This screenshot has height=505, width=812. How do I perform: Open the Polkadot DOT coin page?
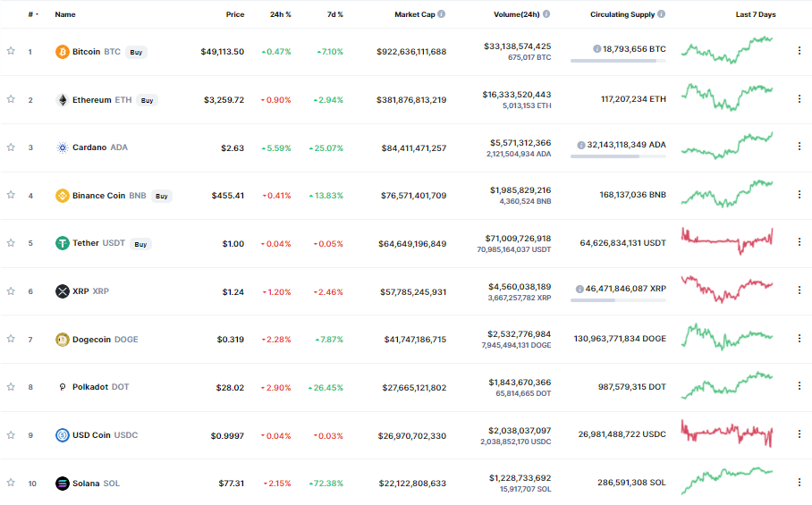point(100,387)
